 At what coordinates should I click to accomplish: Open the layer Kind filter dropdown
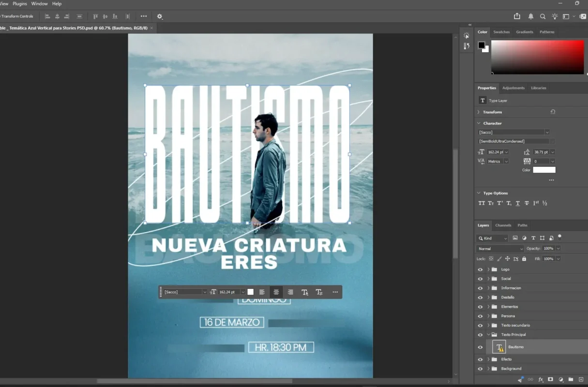click(492, 238)
